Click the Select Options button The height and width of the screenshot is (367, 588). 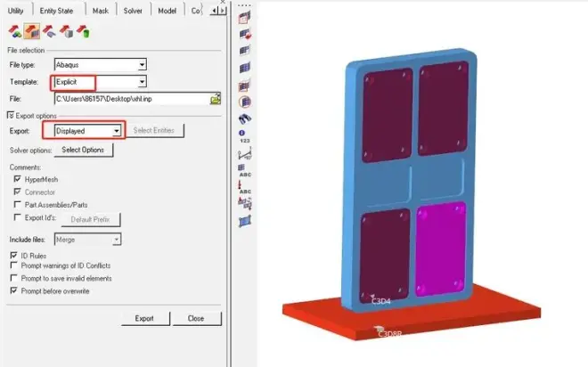coord(83,150)
